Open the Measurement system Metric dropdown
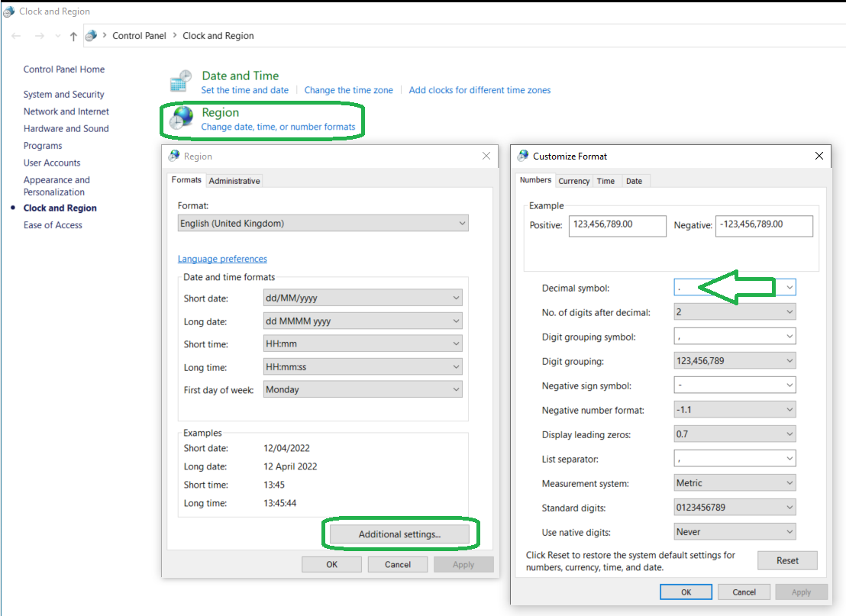The image size is (846, 616). 735,482
